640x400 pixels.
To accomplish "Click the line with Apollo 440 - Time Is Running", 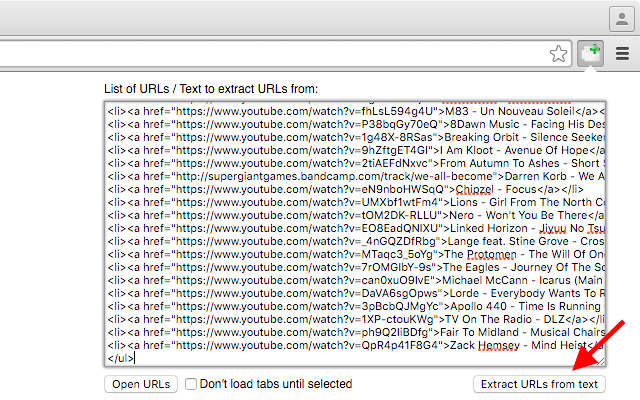I will pyautogui.click(x=356, y=307).
